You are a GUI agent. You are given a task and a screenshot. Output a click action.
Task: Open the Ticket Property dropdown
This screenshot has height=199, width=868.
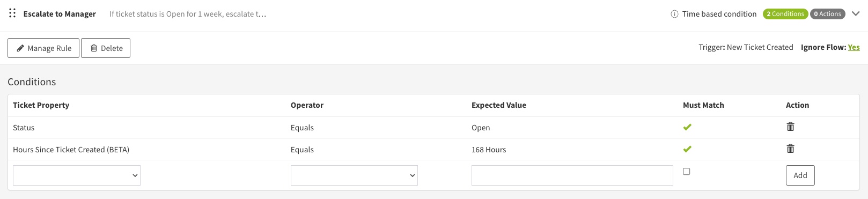[x=77, y=175]
